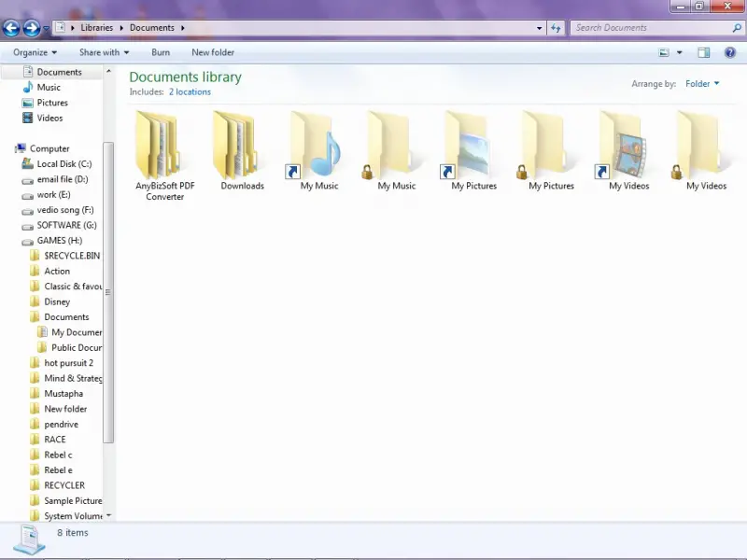Select Public Documents in navigation tree

[x=69, y=347]
